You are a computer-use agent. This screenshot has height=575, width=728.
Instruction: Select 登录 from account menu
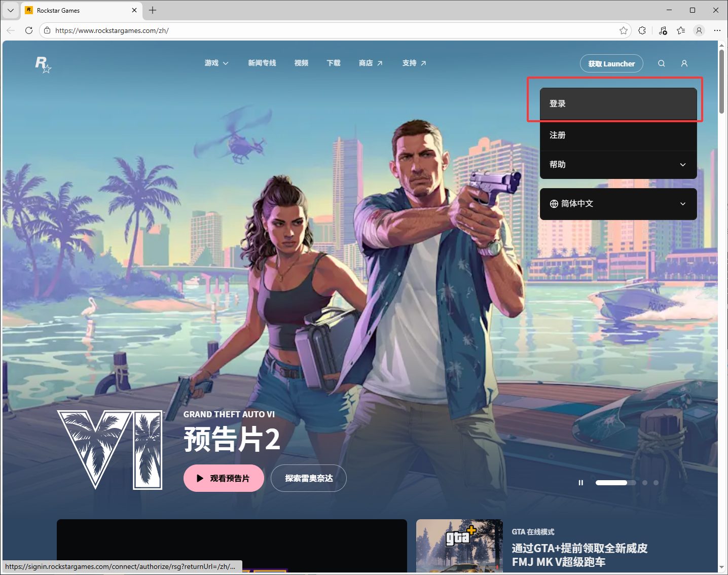click(x=618, y=104)
